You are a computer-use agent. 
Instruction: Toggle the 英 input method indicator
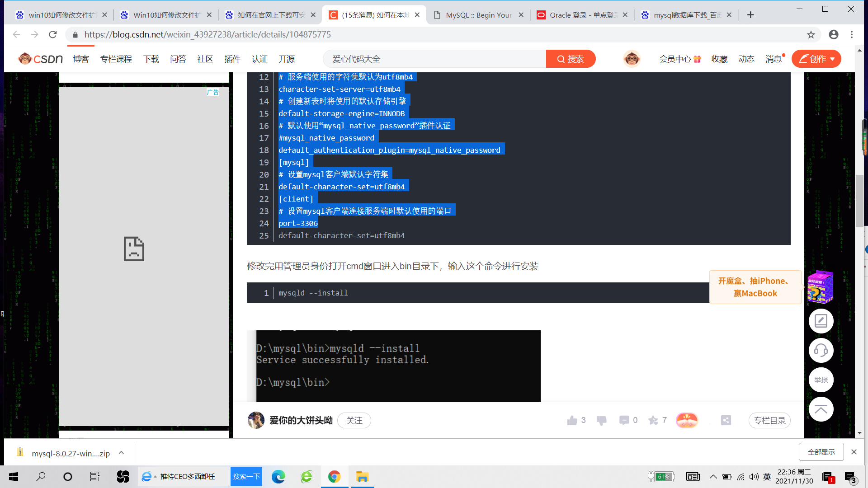pos(767,477)
